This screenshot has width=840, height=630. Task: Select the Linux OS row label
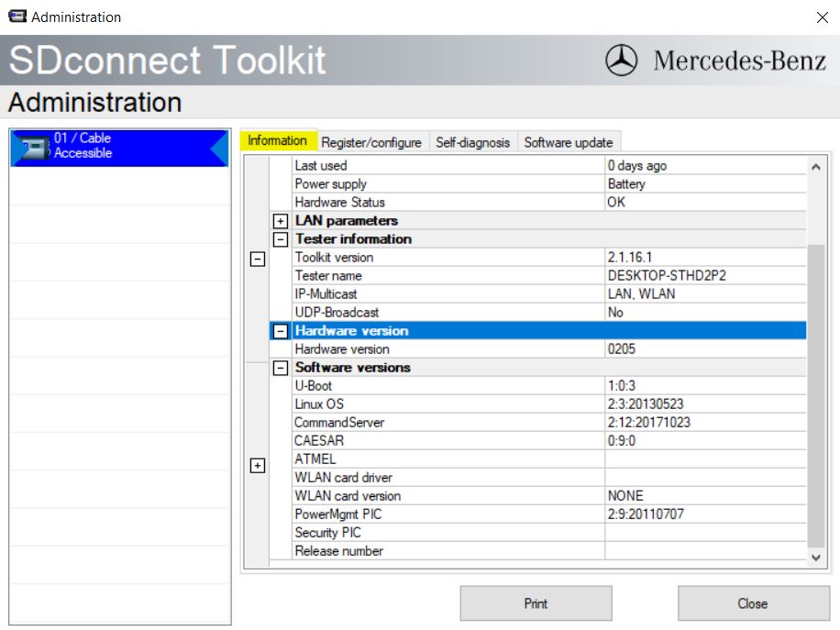(x=319, y=403)
